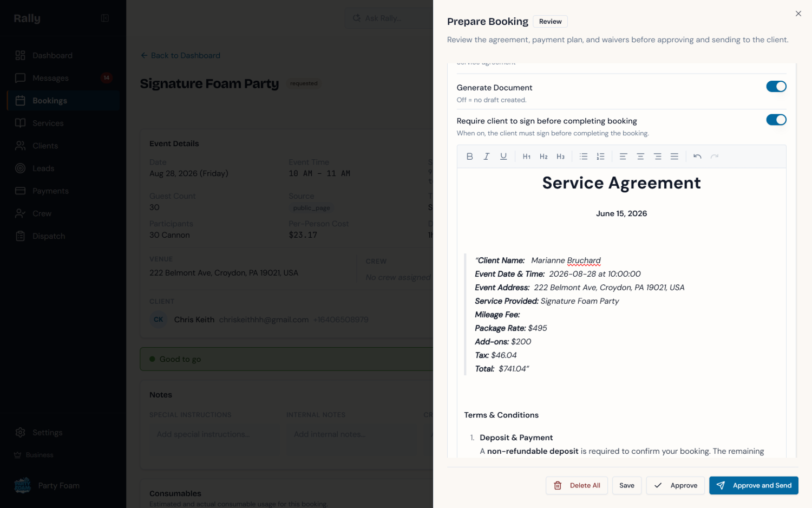812x508 pixels.
Task: Open Bookings in sidebar
Action: click(x=63, y=101)
